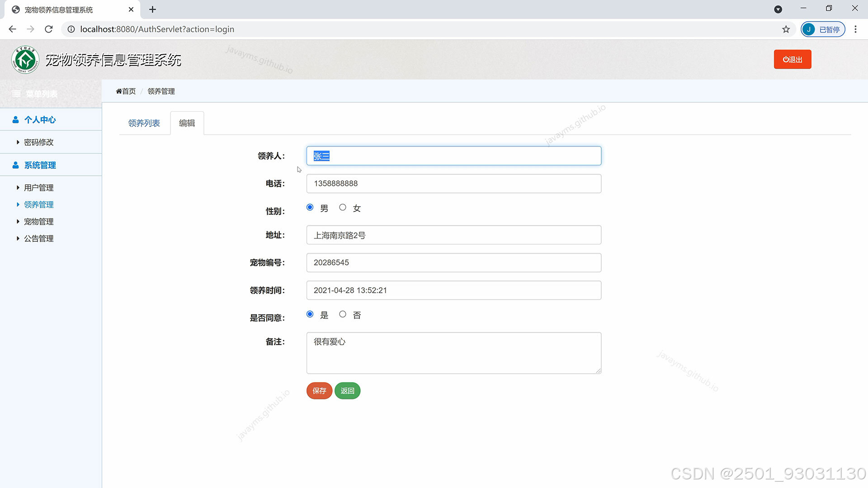868x488 pixels.
Task: Close the 宠物领养信息管理系统 browser tab
Action: click(131, 9)
